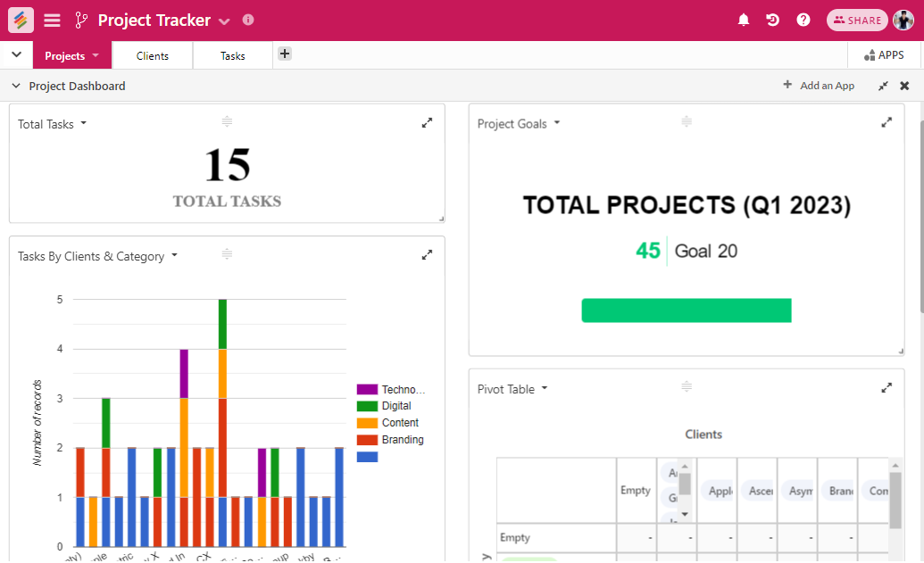Viewport: 924px width, 563px height.
Task: Close the Project Dashboard panel
Action: 904,86
